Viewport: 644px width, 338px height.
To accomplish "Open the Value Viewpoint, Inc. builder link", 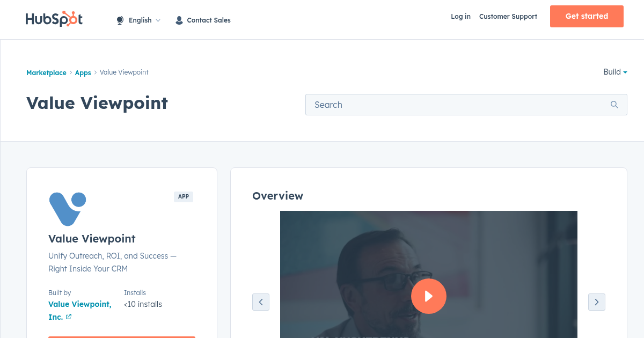I will [80, 311].
